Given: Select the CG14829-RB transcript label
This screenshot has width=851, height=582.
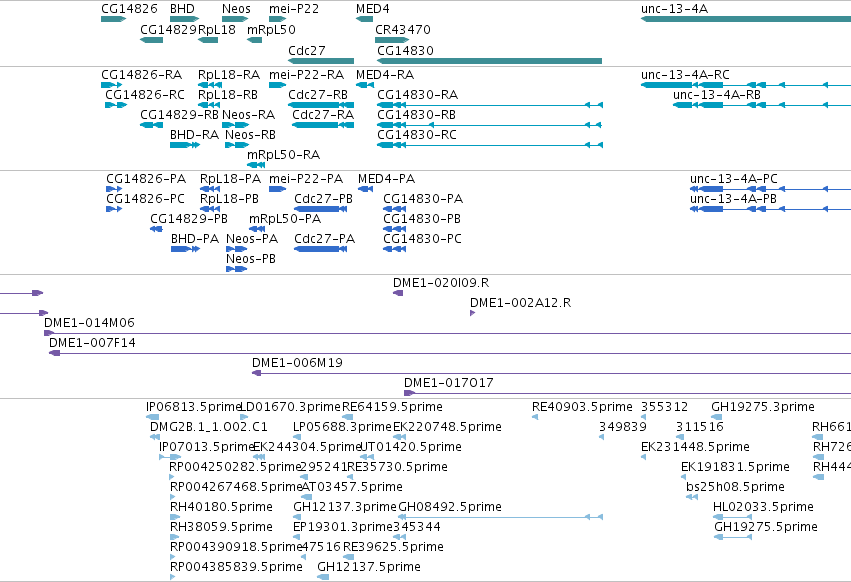Looking at the screenshot, I should (180, 115).
